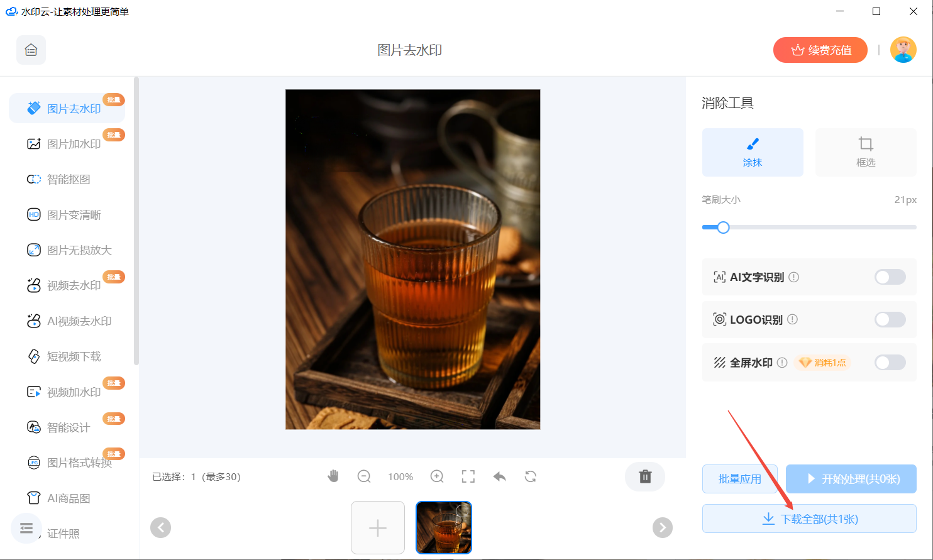Viewport: 933px width, 560px height.
Task: Open 智能抠图 in the sidebar
Action: [69, 180]
